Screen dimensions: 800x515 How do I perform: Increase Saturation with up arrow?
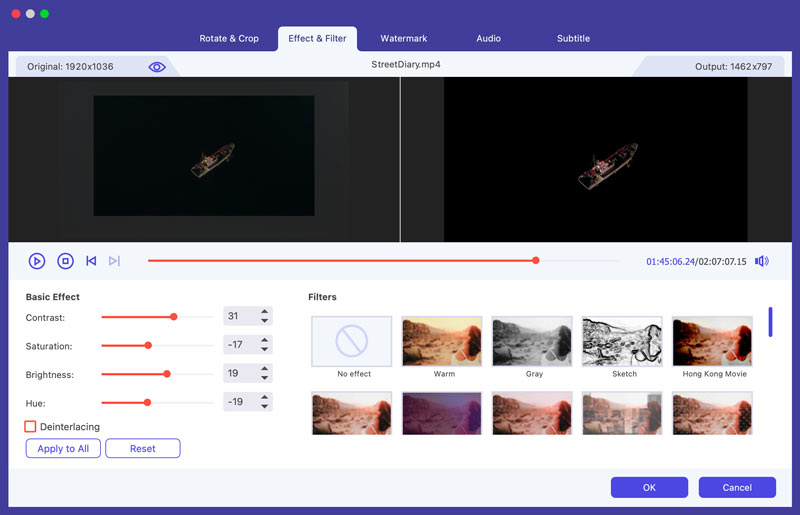[x=264, y=340]
